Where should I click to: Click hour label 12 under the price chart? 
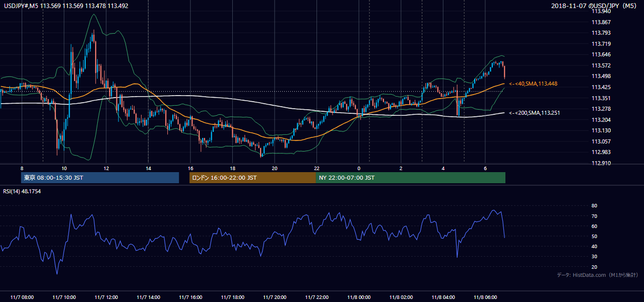coord(106,168)
